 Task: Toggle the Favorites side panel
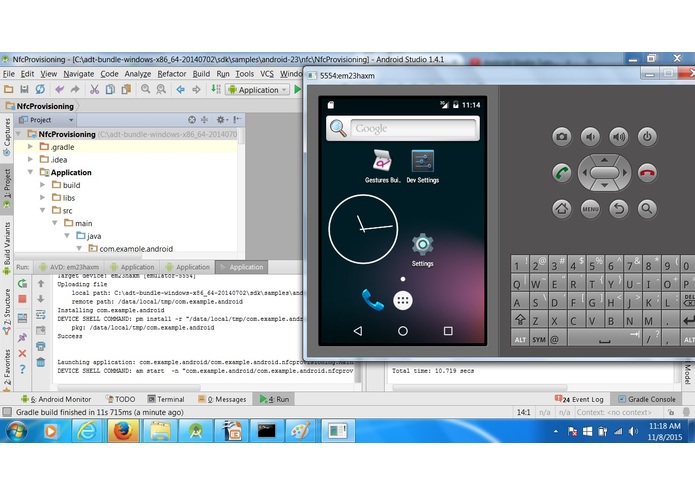[x=6, y=370]
